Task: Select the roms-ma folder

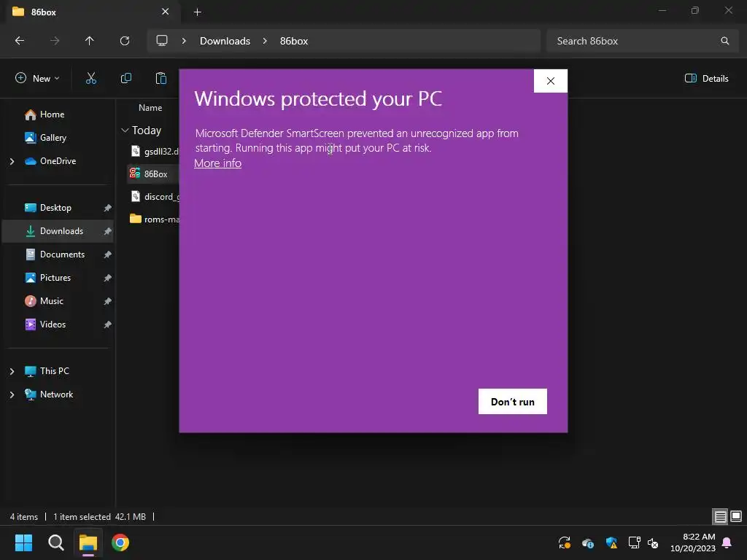Action: 153,219
